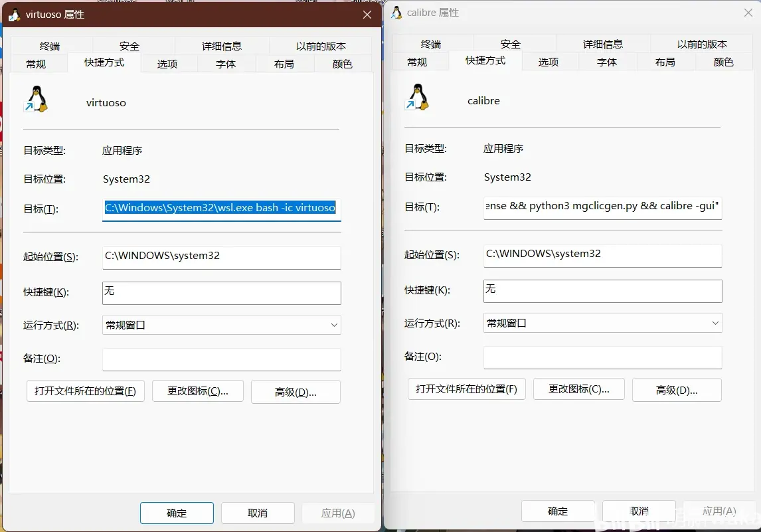Screen dimensions: 761x532
Task: Select the 常规 tab in calibre properties
Action: pos(417,62)
